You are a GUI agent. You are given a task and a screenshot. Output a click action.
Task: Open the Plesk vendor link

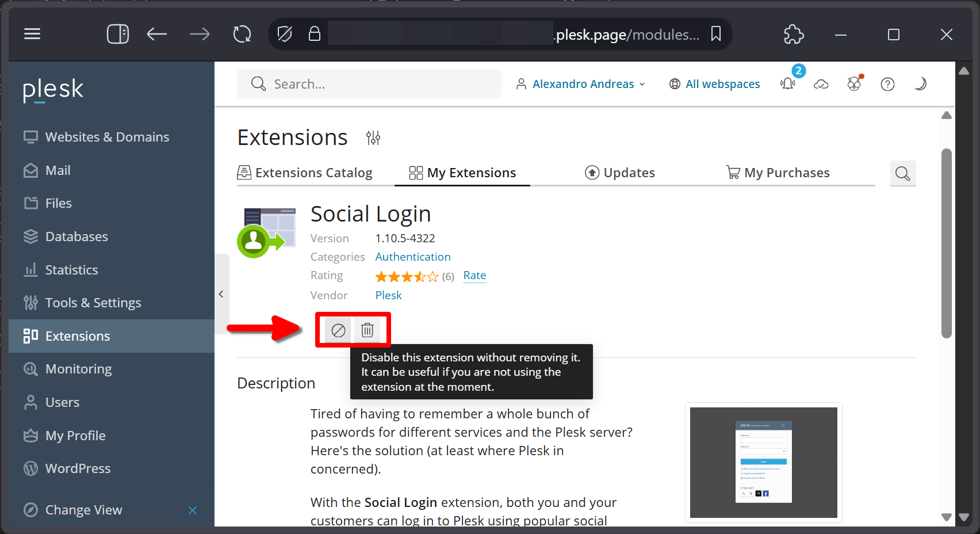tap(388, 295)
